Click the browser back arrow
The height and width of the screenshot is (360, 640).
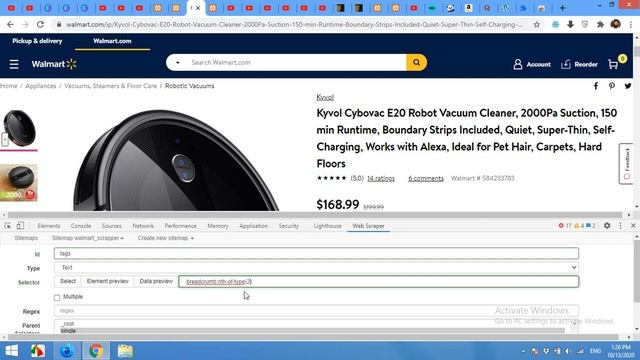coord(10,24)
